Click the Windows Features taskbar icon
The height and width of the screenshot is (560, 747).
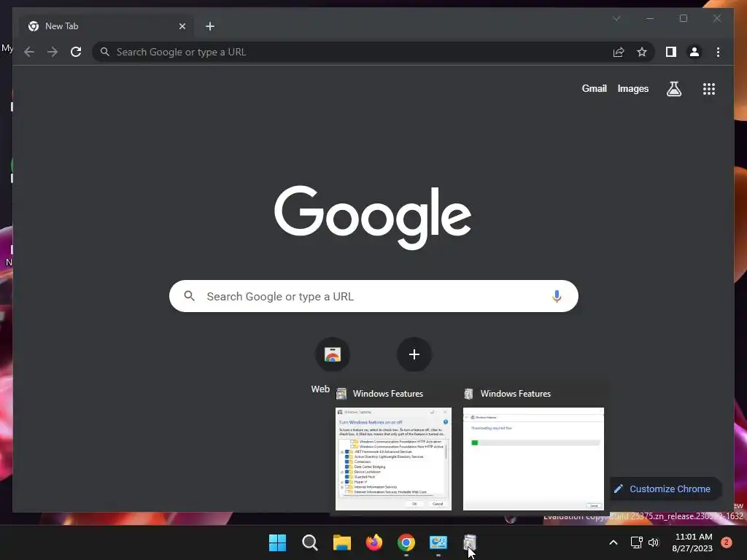[x=470, y=542]
